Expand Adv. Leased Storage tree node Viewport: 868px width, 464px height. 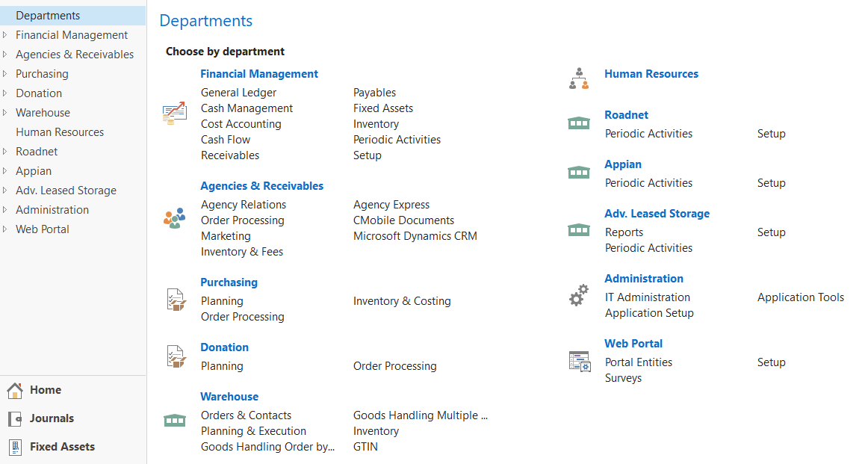(5, 191)
